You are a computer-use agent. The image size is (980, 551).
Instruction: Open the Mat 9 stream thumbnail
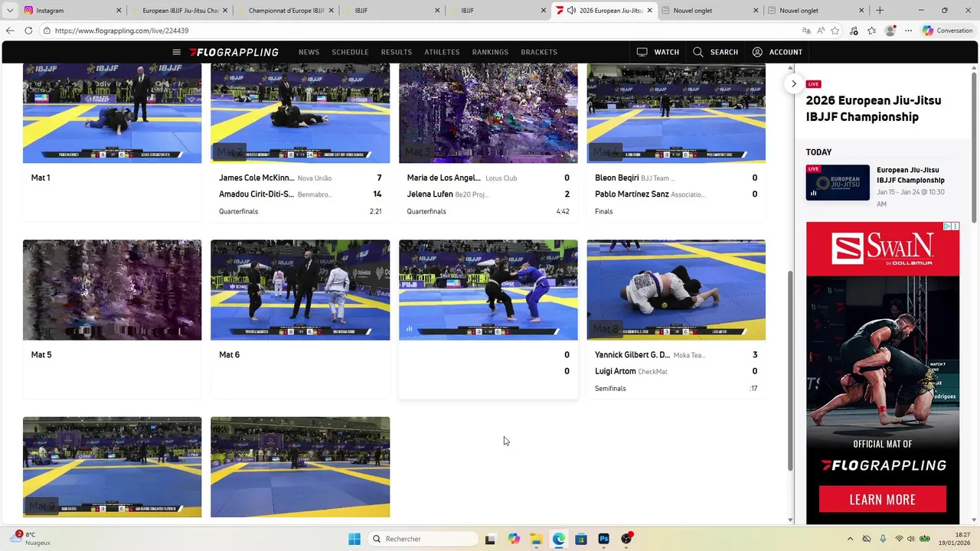[x=112, y=467]
